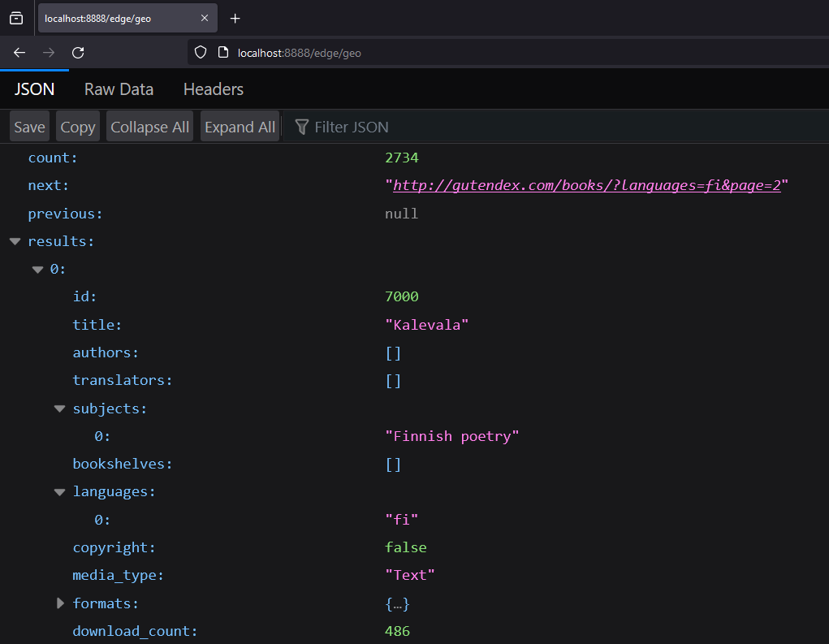Collapse the subjects array
Image resolution: width=829 pixels, height=644 pixels.
click(59, 408)
